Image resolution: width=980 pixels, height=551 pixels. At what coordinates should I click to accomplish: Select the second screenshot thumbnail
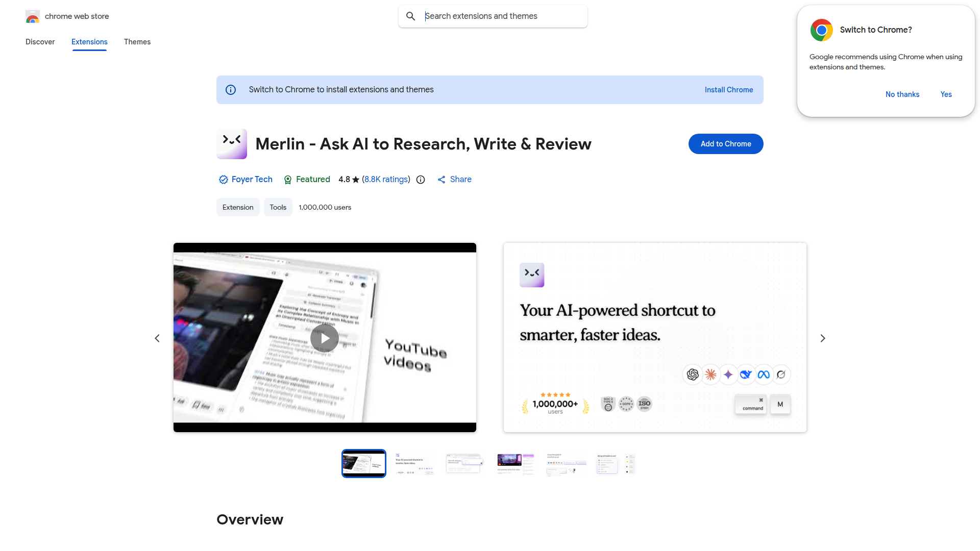pos(414,463)
